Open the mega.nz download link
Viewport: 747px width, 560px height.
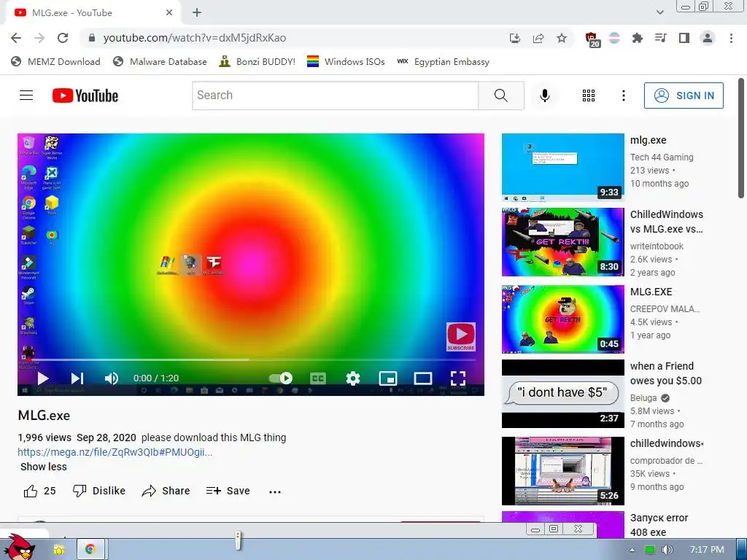pos(115,452)
